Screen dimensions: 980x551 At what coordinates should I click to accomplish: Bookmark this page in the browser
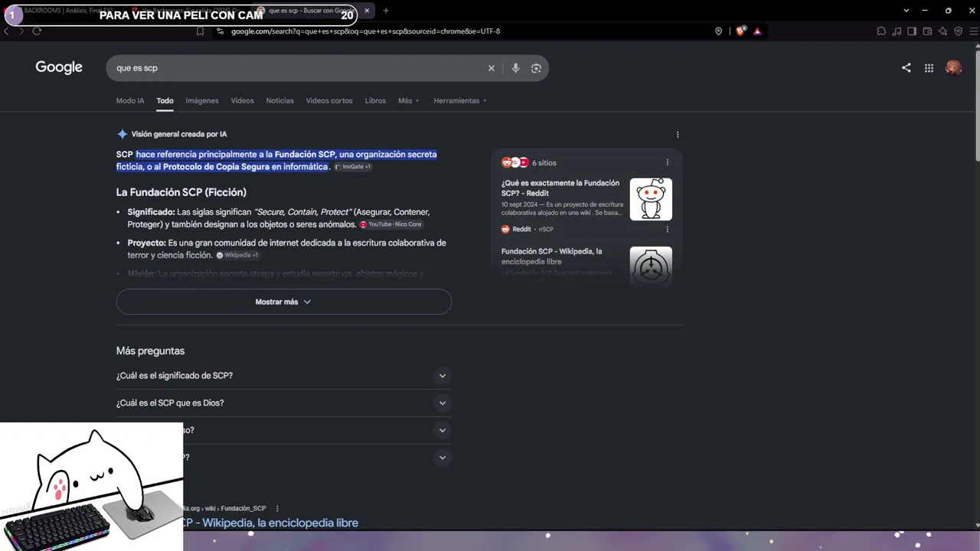tap(201, 31)
